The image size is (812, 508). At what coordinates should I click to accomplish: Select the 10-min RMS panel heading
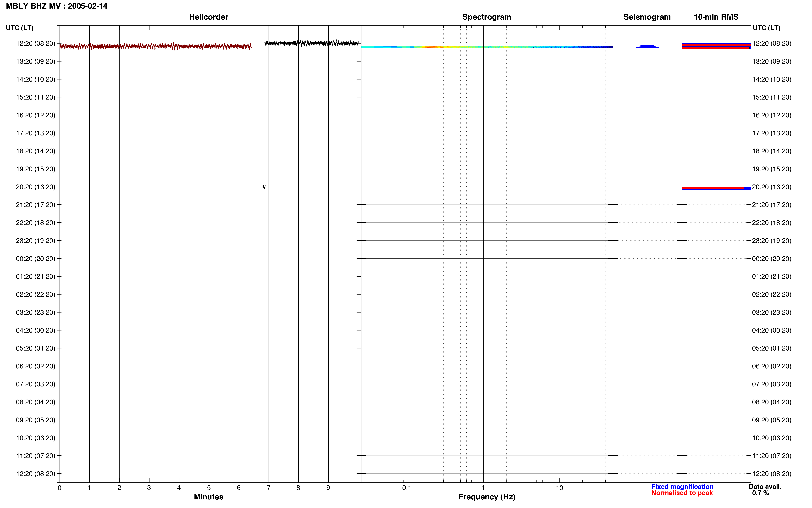pos(716,17)
